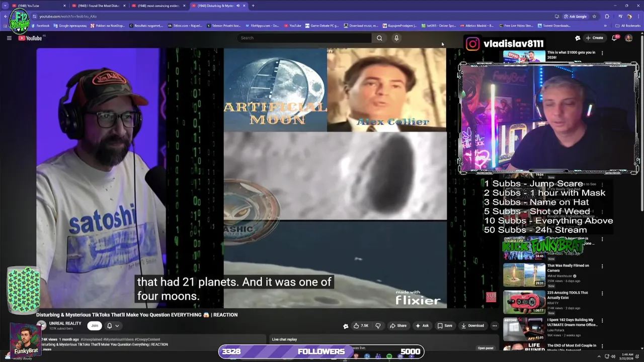644x362 pixels.
Task: Bookmark this page with star icon
Action: (594, 16)
